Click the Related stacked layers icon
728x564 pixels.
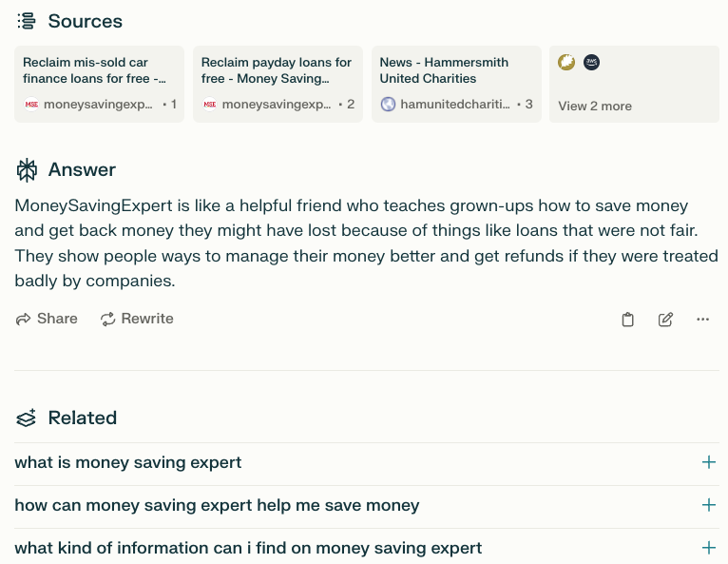[x=26, y=418]
